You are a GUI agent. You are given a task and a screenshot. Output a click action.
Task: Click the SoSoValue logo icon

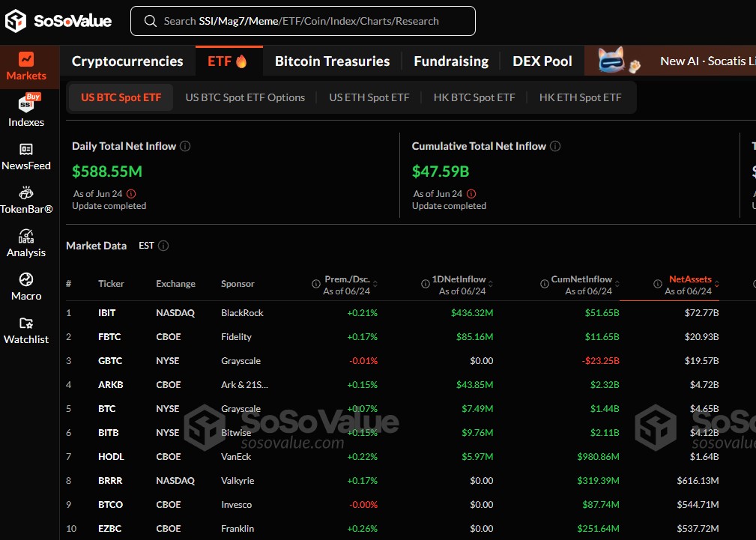[16, 21]
